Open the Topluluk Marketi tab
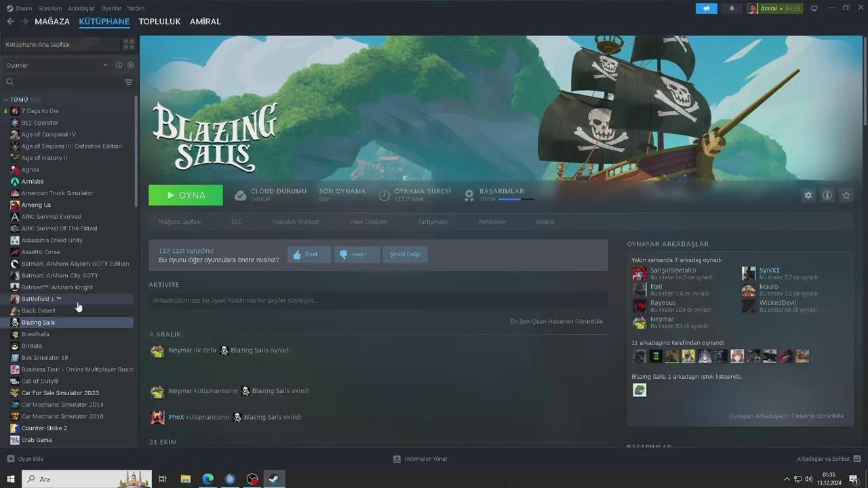The image size is (868, 488). [296, 222]
